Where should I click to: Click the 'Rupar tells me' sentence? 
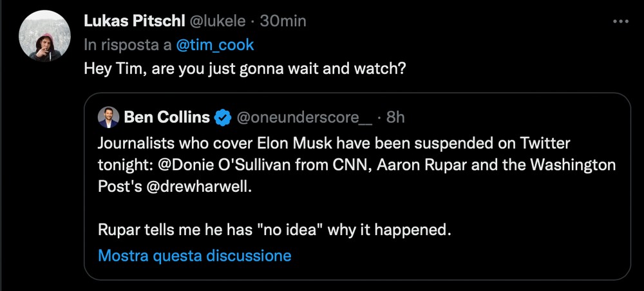point(274,230)
